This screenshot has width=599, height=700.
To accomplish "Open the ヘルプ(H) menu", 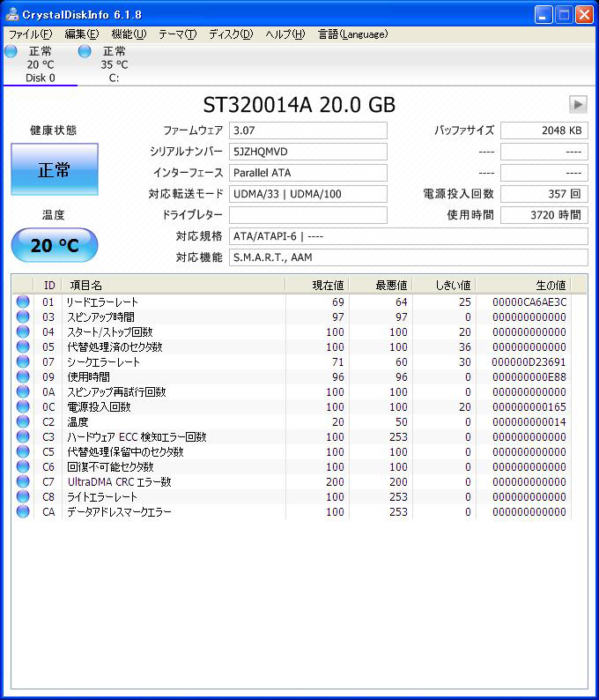I will coord(285,34).
